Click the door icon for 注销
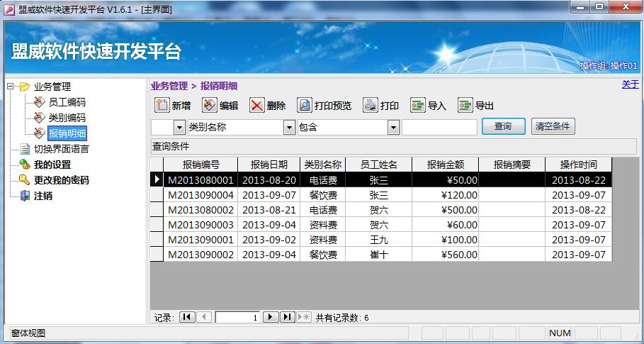Image resolution: width=644 pixels, height=344 pixels. point(25,196)
